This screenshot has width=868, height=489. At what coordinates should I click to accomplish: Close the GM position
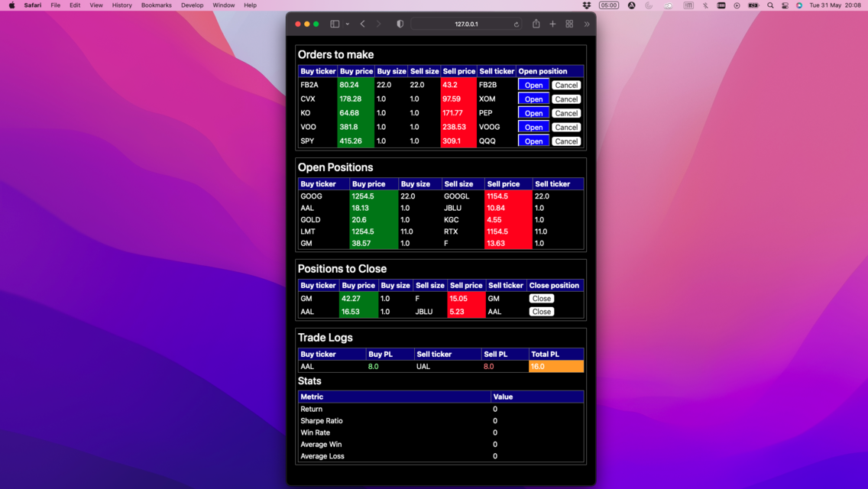541,298
